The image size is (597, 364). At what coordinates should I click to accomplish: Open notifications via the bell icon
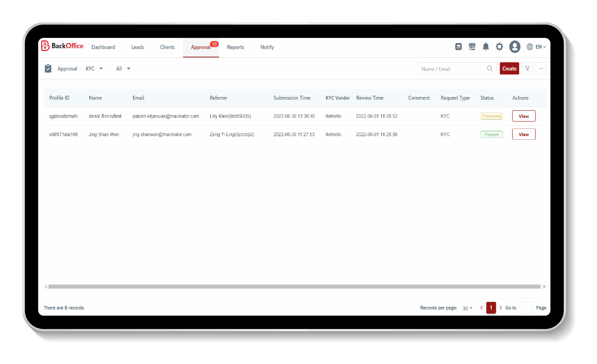486,47
